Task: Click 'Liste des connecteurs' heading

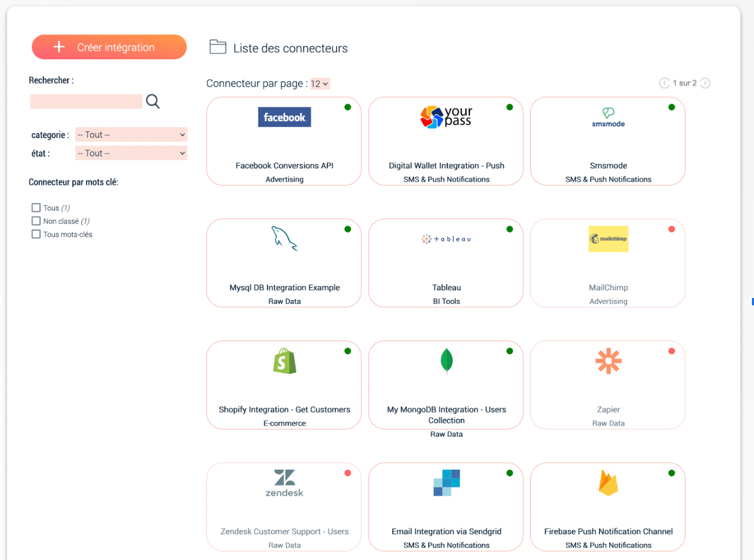Action: click(290, 48)
